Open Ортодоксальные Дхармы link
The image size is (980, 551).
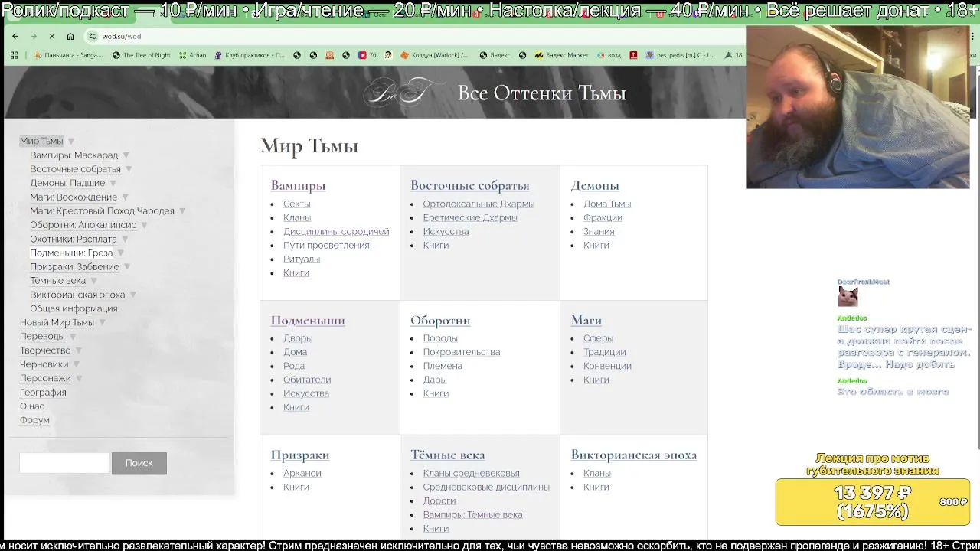479,204
